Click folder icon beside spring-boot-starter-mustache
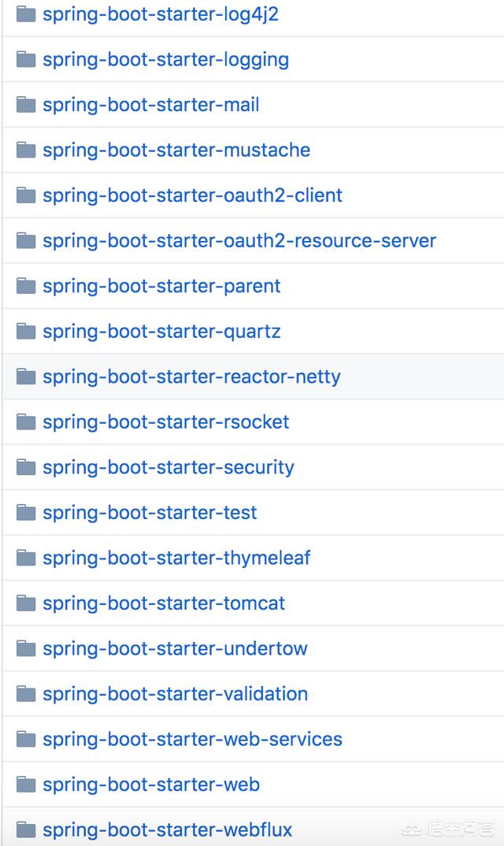 pos(26,150)
